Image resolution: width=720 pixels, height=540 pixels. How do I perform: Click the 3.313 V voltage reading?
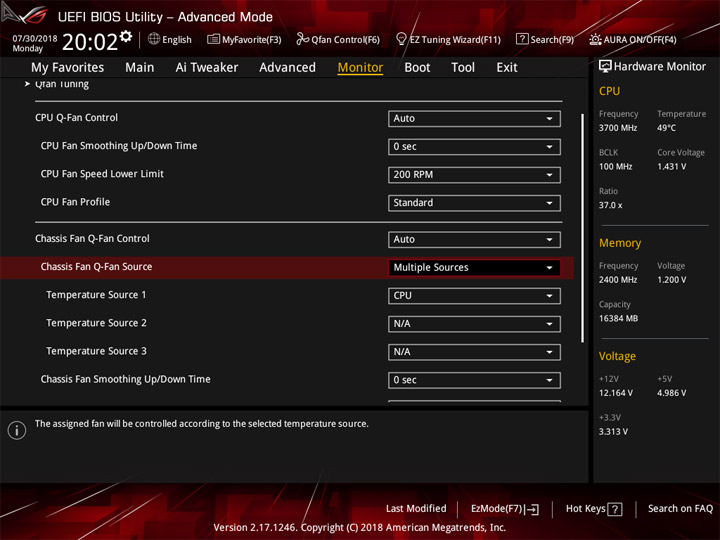(x=613, y=432)
